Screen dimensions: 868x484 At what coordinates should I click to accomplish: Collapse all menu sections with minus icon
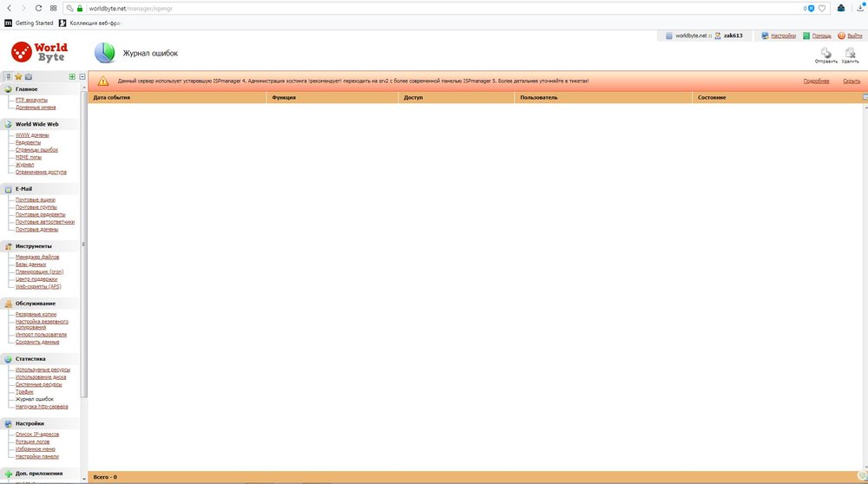coord(82,77)
